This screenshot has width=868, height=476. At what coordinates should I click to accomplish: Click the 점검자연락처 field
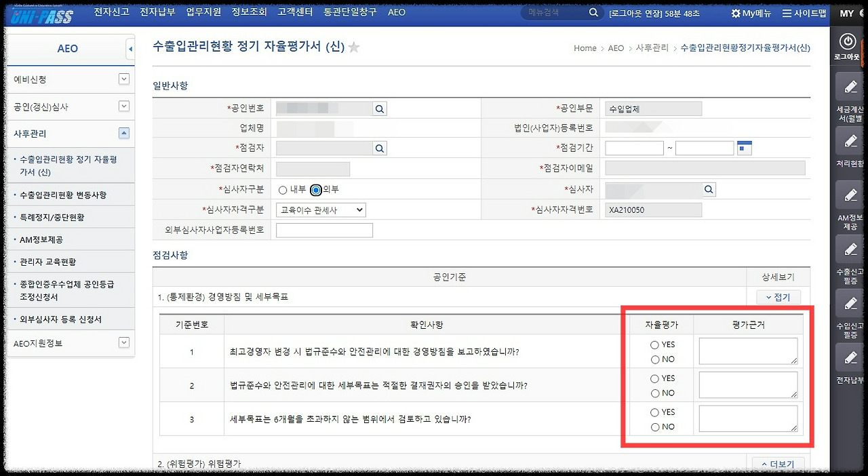[x=313, y=169]
